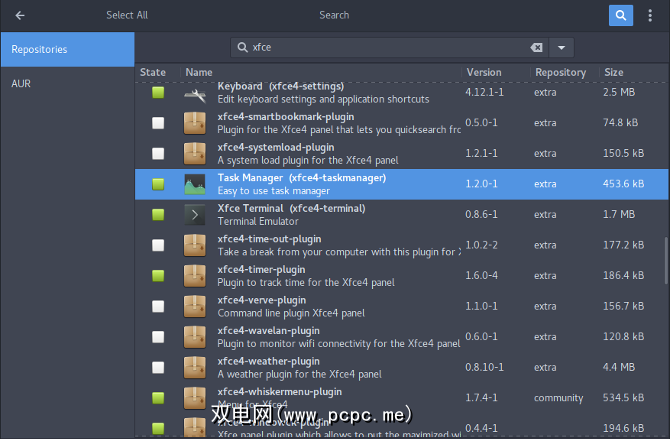Click the magnifier icon in search field
Viewport: 670px width, 439px height.
(243, 47)
